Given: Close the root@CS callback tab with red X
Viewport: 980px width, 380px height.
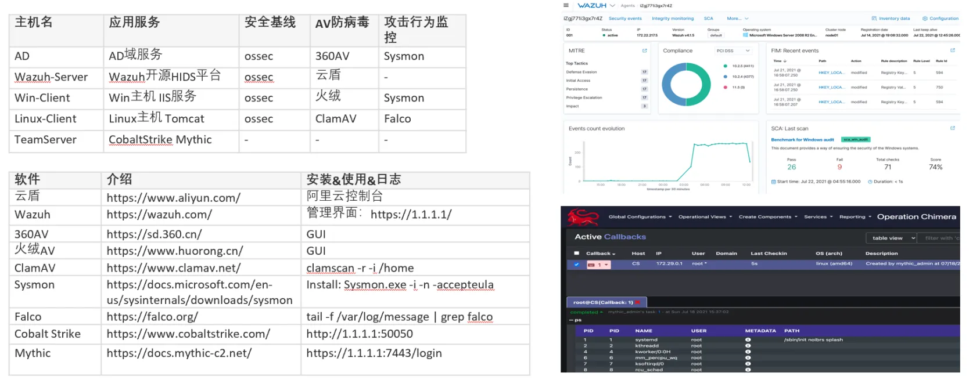Looking at the screenshot, I should tap(638, 302).
